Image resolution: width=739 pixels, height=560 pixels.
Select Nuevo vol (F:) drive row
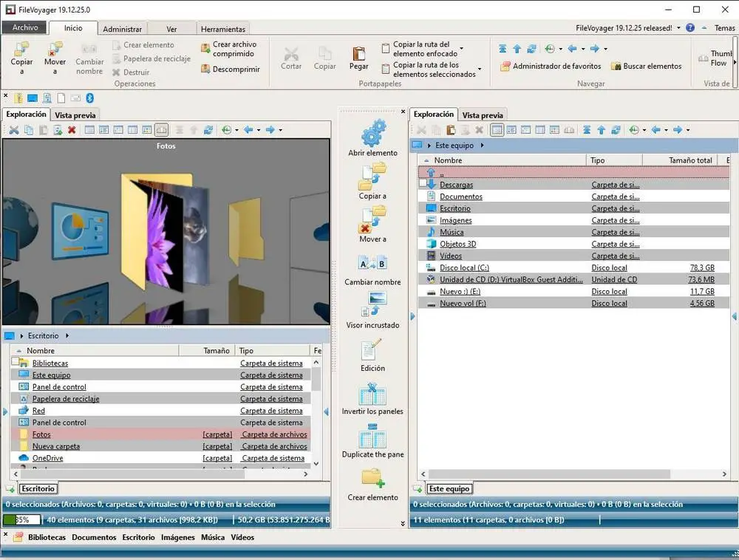coord(573,304)
